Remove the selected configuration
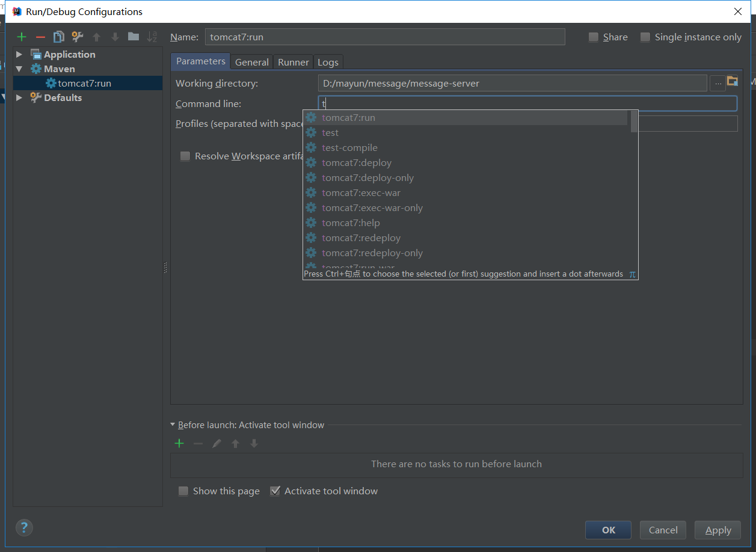 tap(40, 36)
